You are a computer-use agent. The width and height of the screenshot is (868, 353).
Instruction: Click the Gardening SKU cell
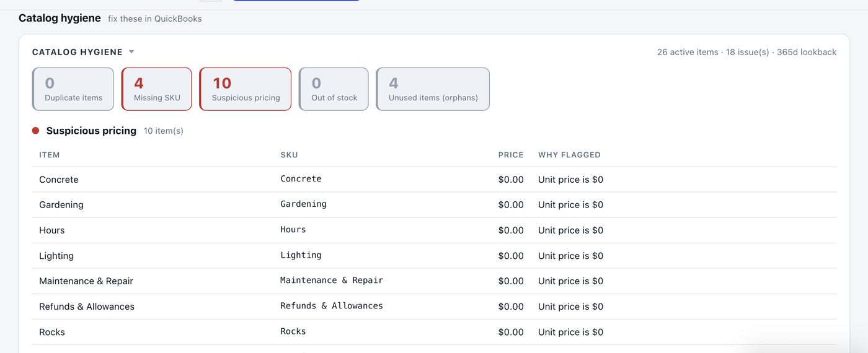coord(303,204)
